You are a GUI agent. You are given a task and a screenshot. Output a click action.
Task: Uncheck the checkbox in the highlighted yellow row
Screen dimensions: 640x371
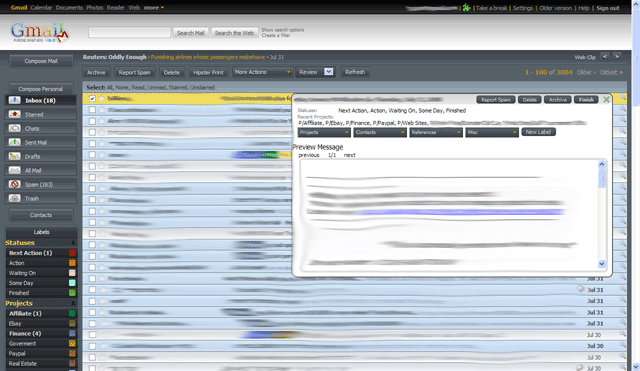point(92,98)
